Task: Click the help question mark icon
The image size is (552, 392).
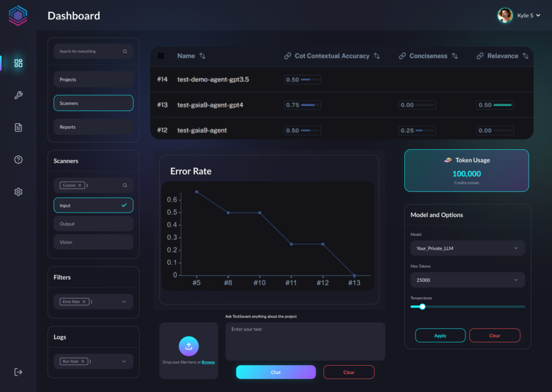Action: [18, 159]
